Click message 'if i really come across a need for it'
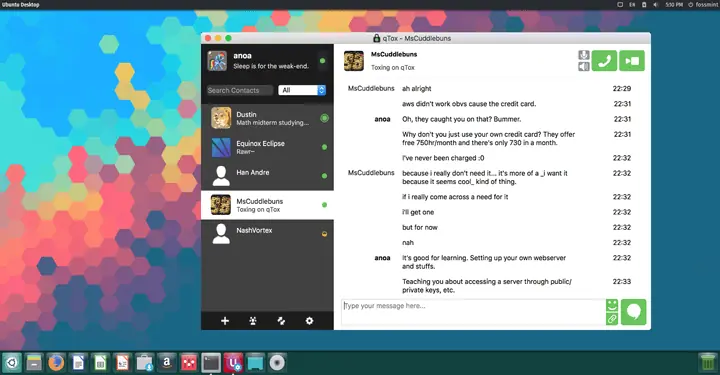 [455, 197]
